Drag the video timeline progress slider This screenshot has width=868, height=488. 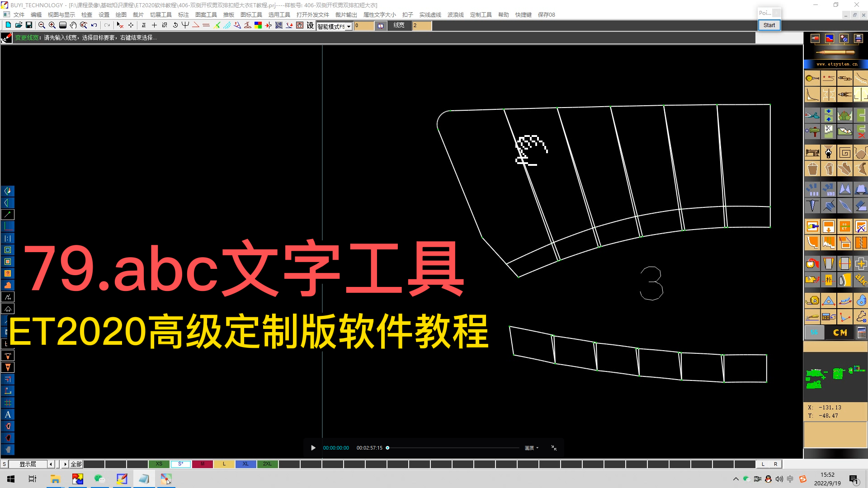(388, 447)
